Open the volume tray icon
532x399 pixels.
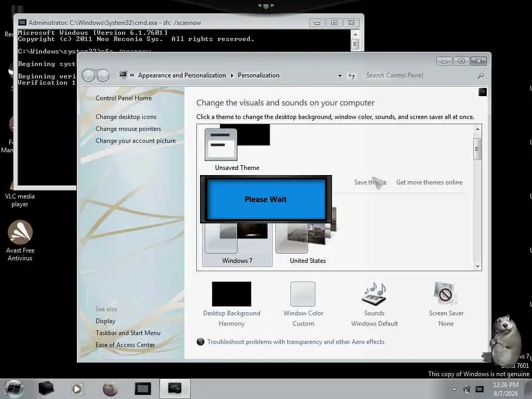point(467,389)
